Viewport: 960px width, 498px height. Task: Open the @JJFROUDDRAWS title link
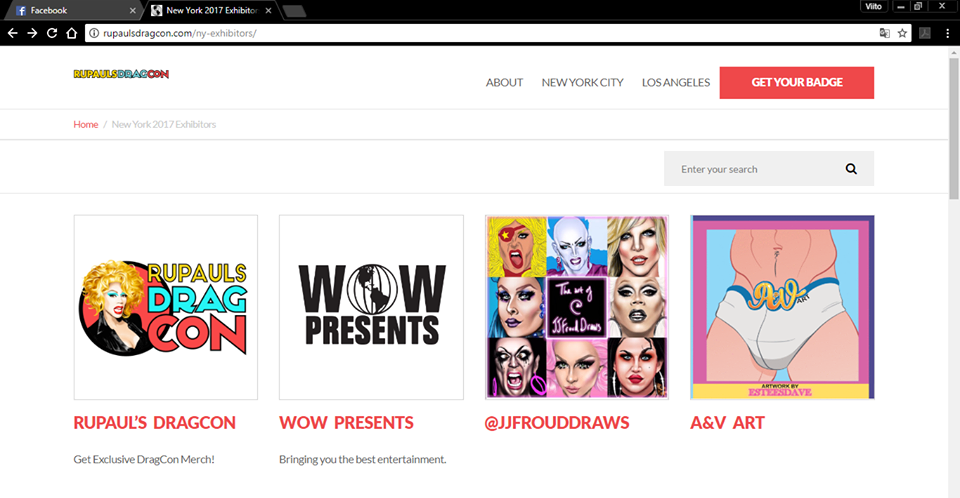557,423
